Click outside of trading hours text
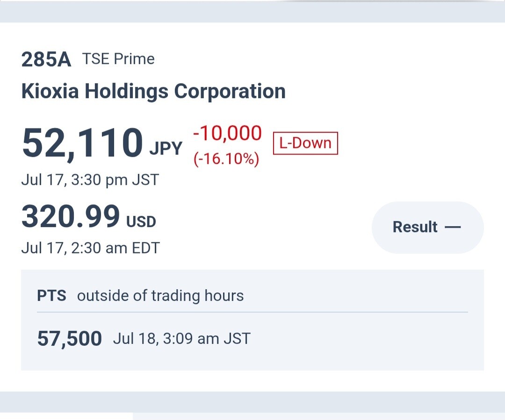Image resolution: width=505 pixels, height=420 pixels. pos(160,296)
